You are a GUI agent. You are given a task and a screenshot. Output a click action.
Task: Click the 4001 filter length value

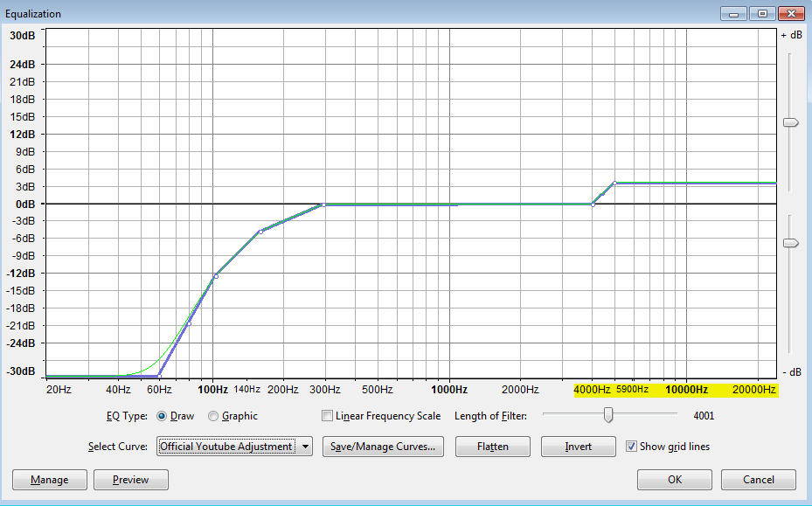tap(704, 416)
